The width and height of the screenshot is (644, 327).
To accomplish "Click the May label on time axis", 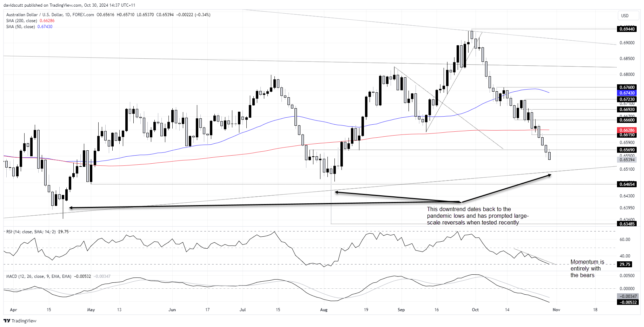I will [91, 310].
